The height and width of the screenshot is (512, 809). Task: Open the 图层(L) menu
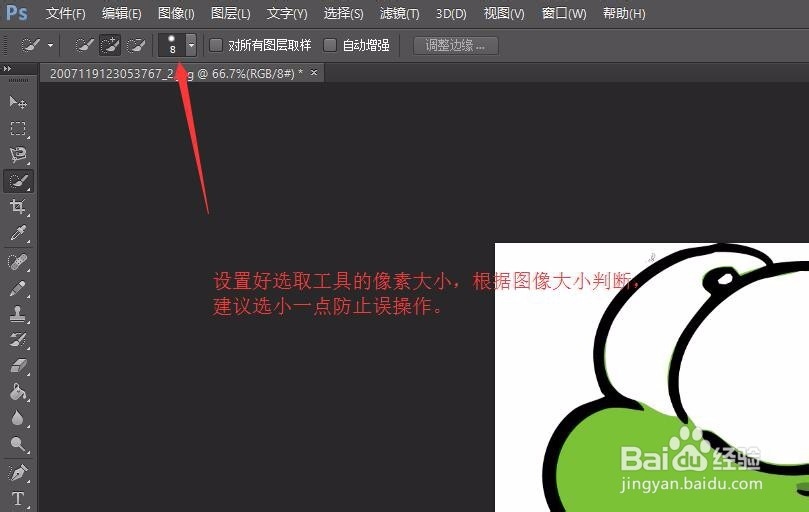point(231,13)
